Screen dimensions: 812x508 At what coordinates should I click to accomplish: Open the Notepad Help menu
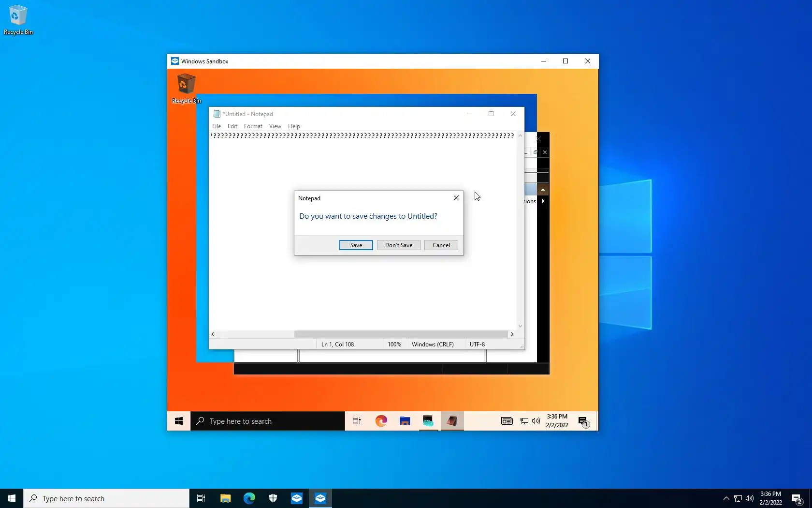294,126
